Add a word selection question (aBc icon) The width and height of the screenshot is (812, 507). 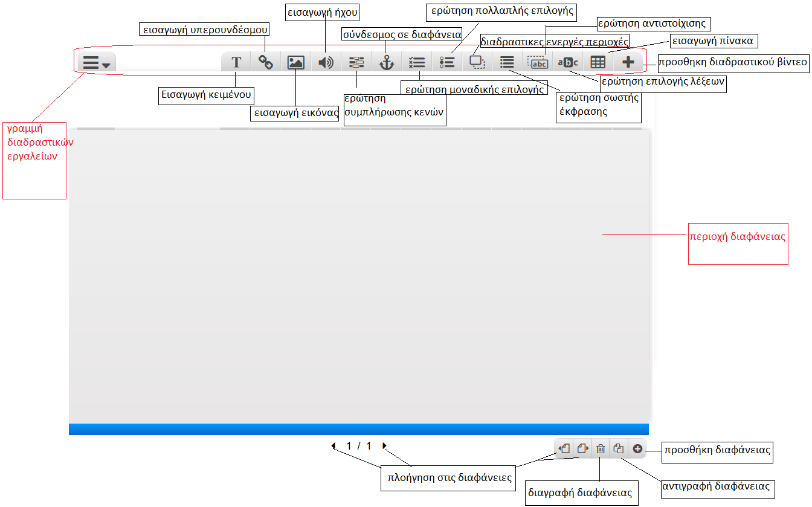[x=568, y=62]
